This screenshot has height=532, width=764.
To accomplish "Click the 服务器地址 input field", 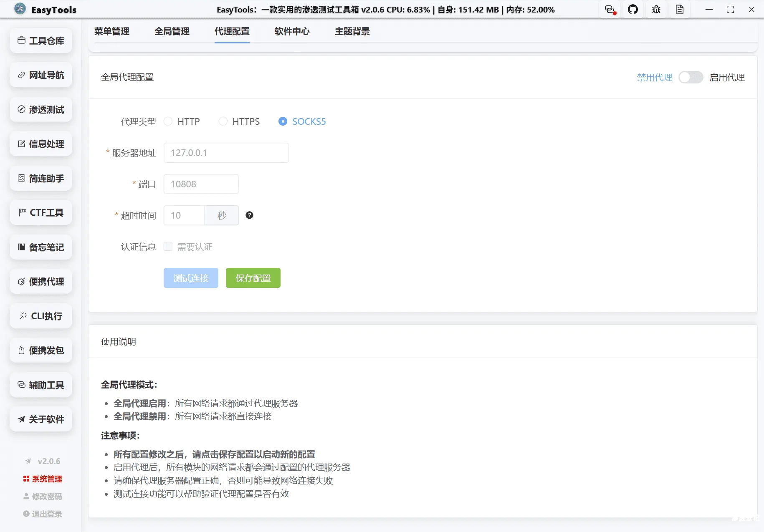I will point(226,153).
